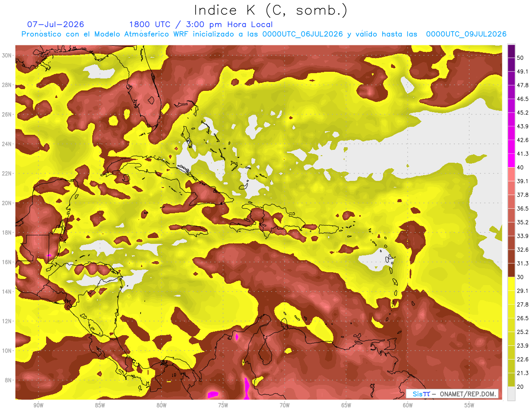Click the color scale value "35.2"

[x=522, y=222]
